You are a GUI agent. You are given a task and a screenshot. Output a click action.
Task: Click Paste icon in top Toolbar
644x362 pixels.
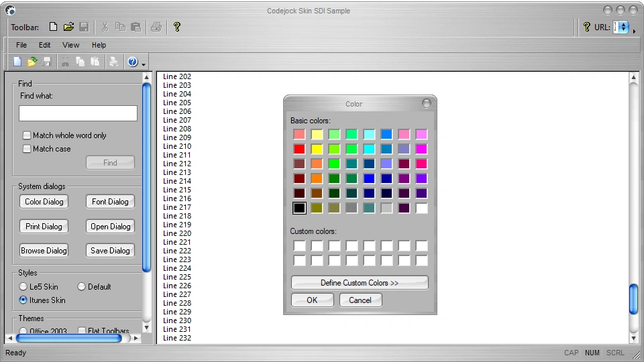tap(136, 27)
